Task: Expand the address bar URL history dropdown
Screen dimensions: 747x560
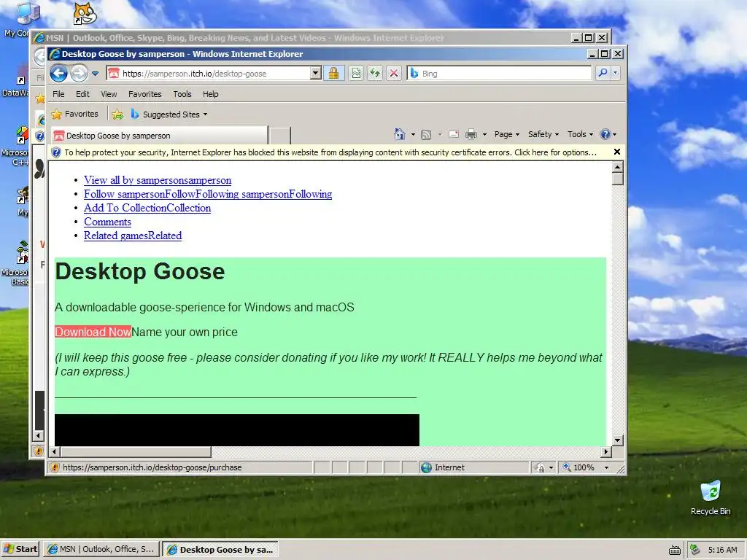Action: (x=315, y=74)
